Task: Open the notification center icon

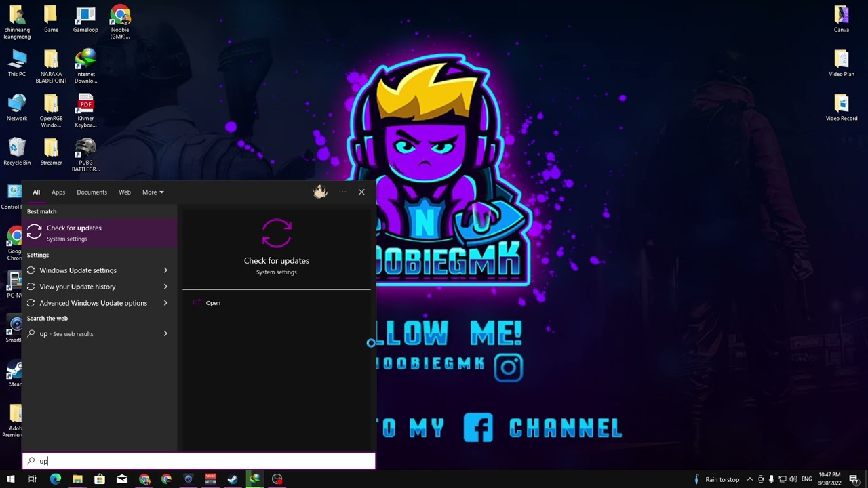Action: [854, 479]
